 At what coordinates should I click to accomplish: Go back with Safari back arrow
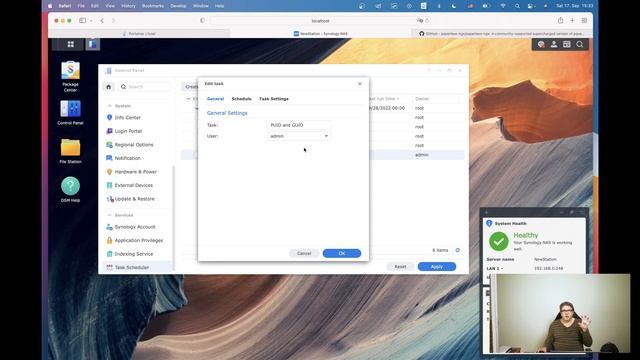102,20
